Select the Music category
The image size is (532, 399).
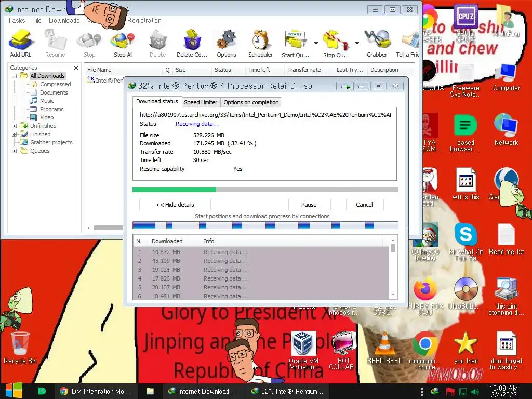[47, 101]
